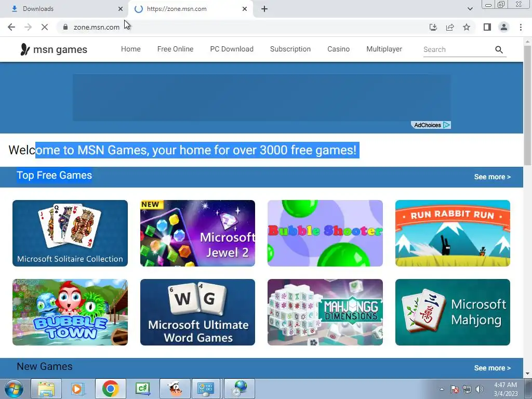This screenshot has height=399, width=532.
Task: Switch to the Downloads tab
Action: (x=64, y=9)
